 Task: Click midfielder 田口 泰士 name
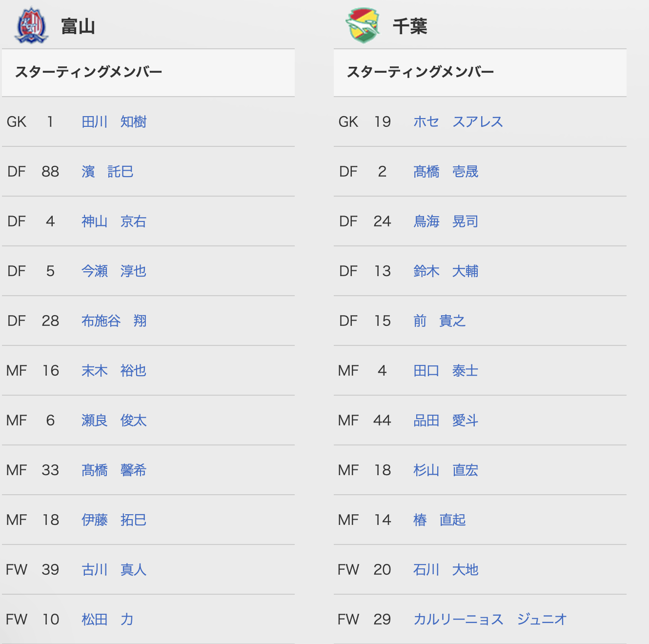(x=446, y=371)
